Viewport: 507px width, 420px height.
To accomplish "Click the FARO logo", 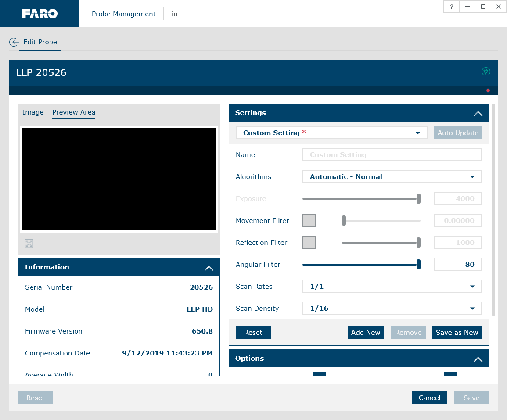I will (40, 14).
